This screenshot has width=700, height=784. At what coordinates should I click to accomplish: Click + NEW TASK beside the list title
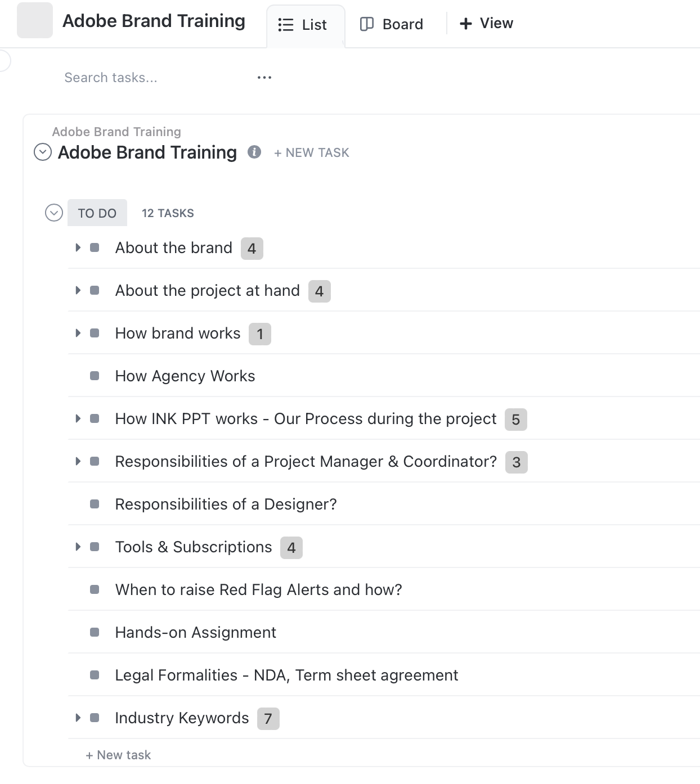point(312,153)
